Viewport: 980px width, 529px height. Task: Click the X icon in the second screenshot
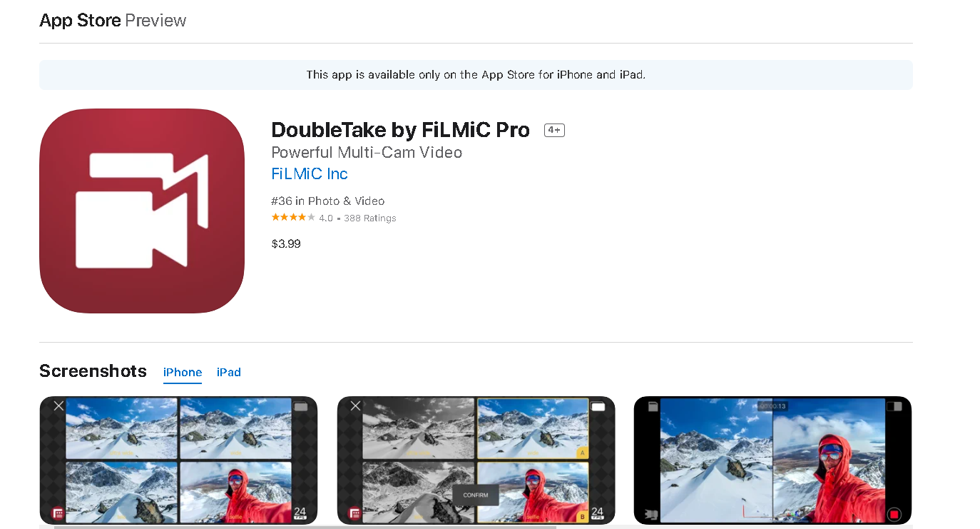[x=355, y=405]
